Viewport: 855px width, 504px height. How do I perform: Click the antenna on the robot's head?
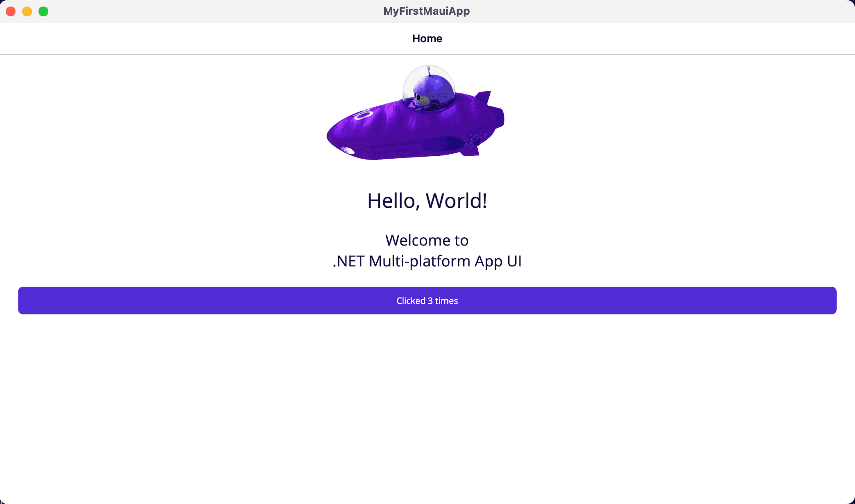click(x=428, y=71)
